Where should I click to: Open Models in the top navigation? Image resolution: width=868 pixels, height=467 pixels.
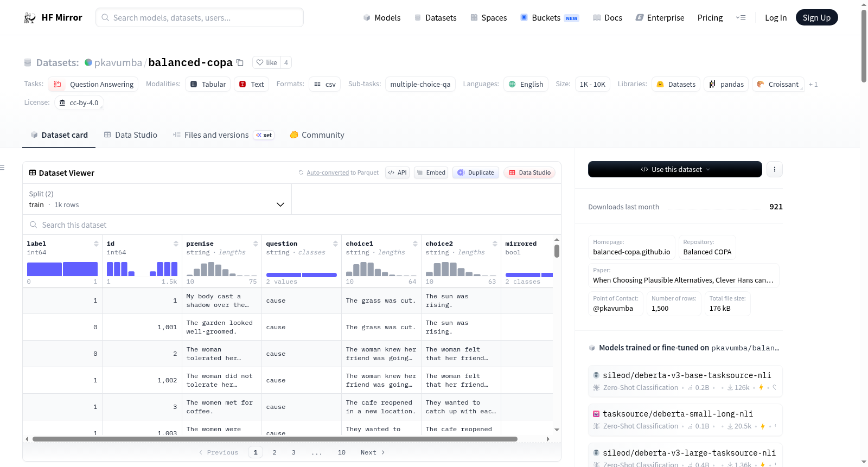(x=381, y=18)
